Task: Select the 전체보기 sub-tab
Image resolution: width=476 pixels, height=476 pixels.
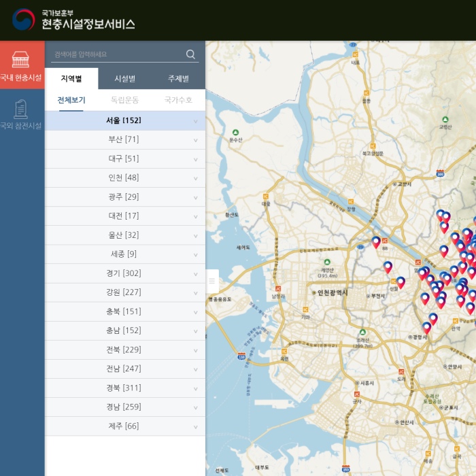Action: tap(71, 100)
